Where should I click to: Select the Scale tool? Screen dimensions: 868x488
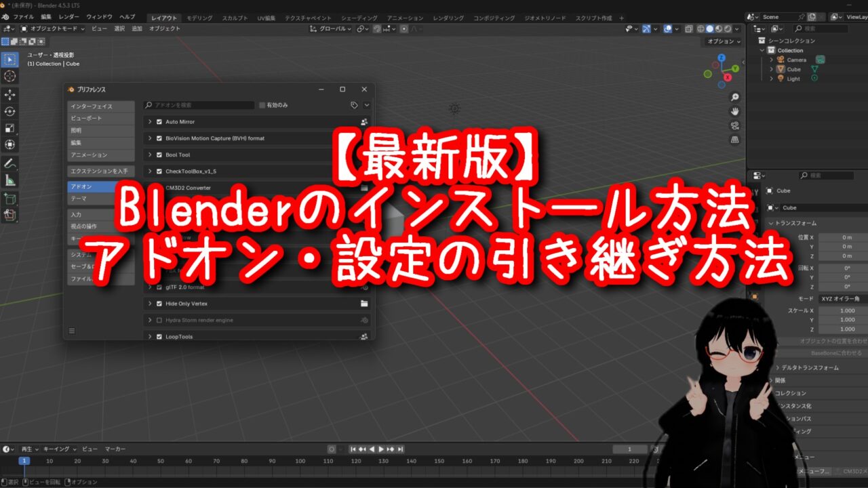[x=10, y=127]
